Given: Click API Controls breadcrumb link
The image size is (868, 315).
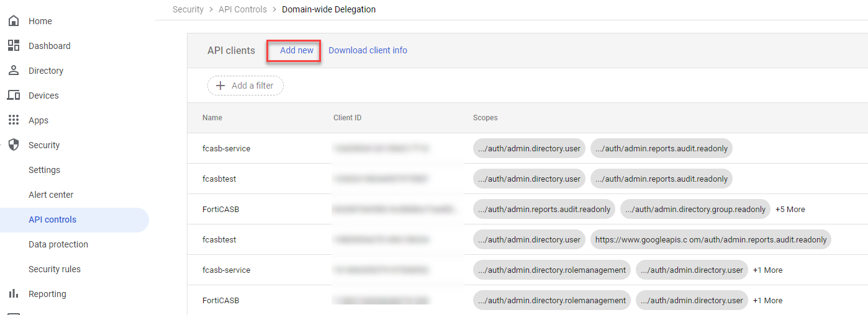Looking at the screenshot, I should pyautogui.click(x=243, y=9).
